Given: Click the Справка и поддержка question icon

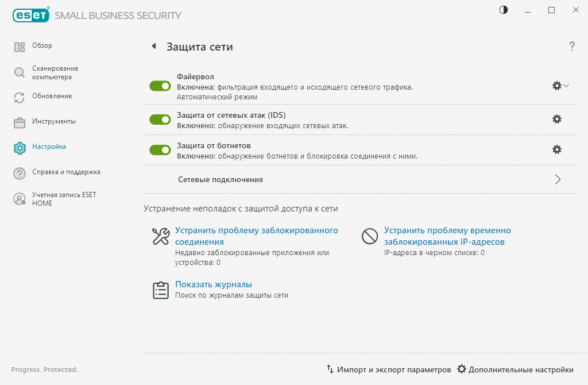Looking at the screenshot, I should 18,172.
